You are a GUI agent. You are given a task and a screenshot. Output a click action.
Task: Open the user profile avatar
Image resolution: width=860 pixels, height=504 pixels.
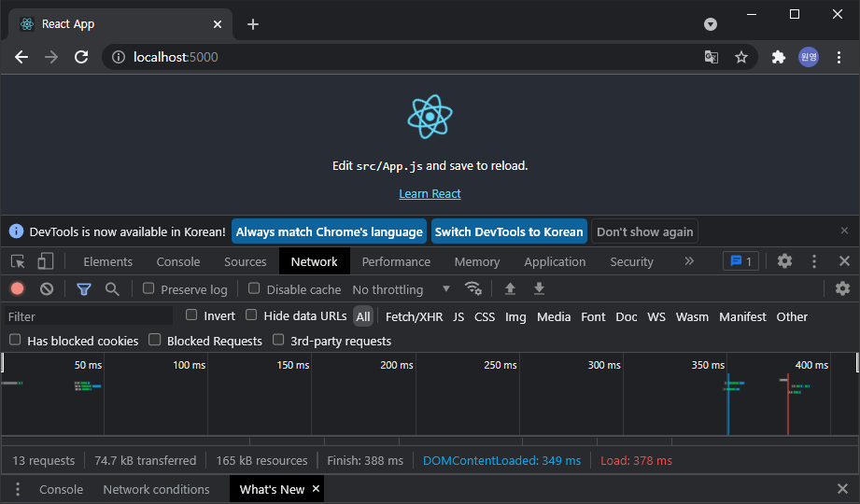(809, 57)
